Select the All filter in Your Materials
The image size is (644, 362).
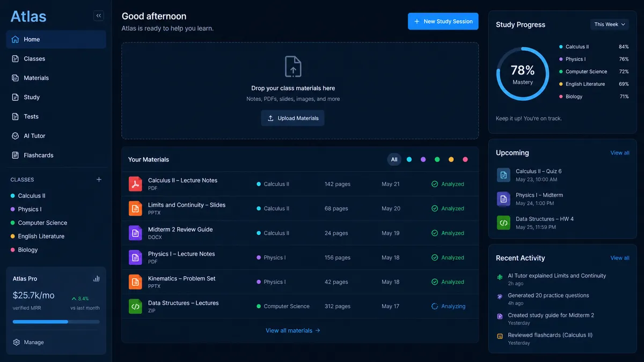coord(394,159)
